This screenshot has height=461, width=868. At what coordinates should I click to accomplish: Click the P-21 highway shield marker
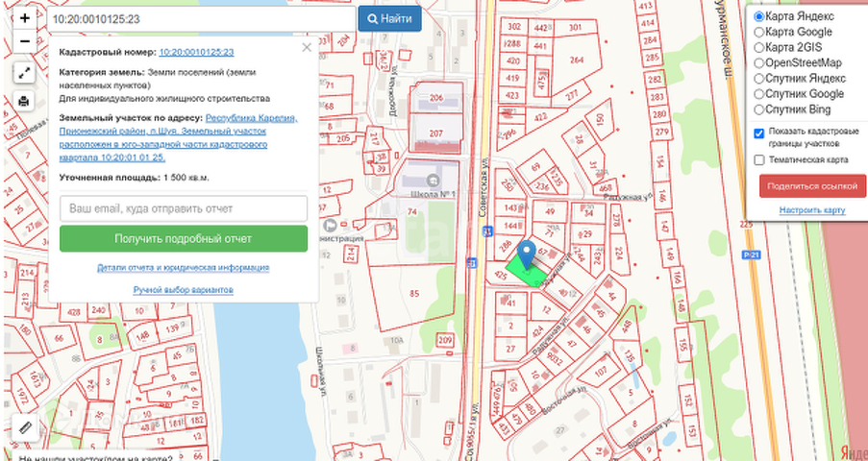(749, 254)
